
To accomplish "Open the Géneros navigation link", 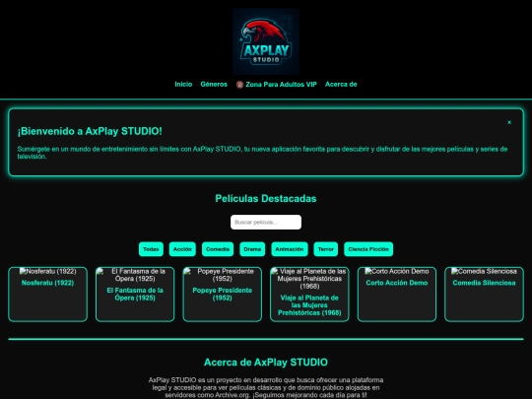I will (214, 84).
